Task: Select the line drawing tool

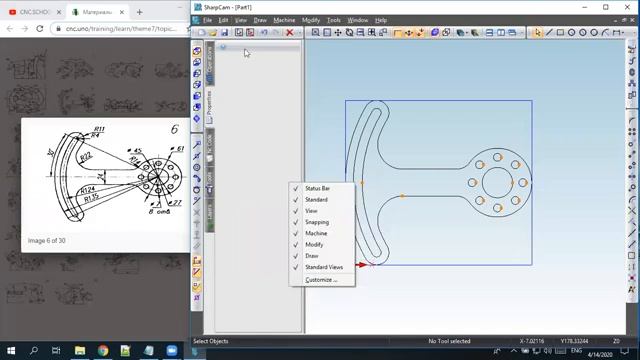Action: click(549, 33)
